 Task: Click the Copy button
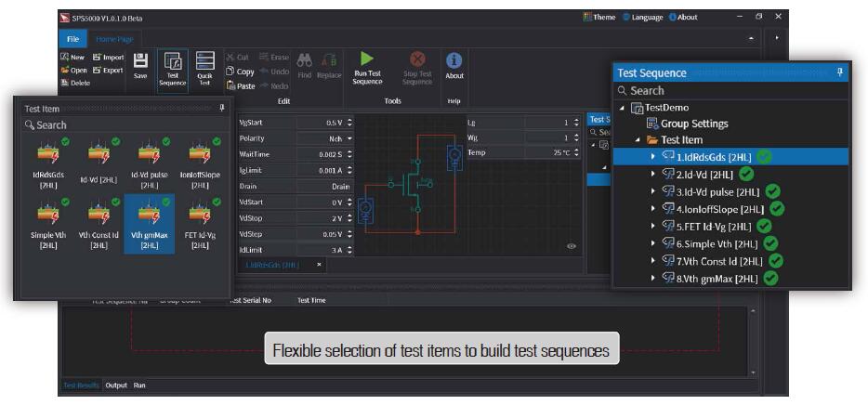pos(240,72)
